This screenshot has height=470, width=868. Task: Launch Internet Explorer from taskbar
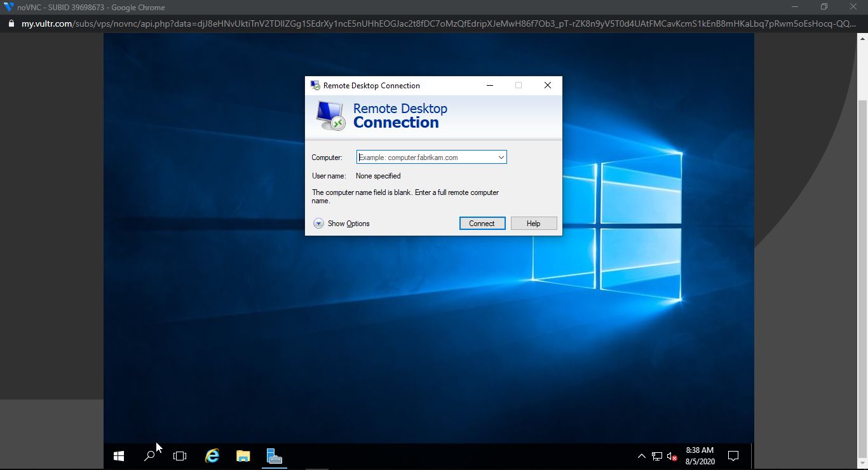(x=212, y=456)
